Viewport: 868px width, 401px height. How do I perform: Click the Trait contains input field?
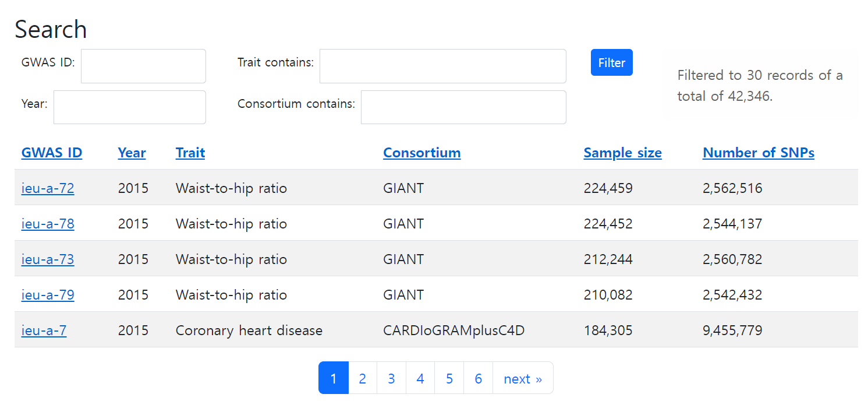pos(442,66)
